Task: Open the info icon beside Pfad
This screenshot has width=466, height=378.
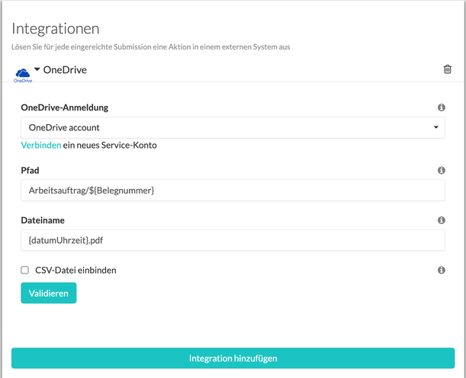Action: point(441,170)
